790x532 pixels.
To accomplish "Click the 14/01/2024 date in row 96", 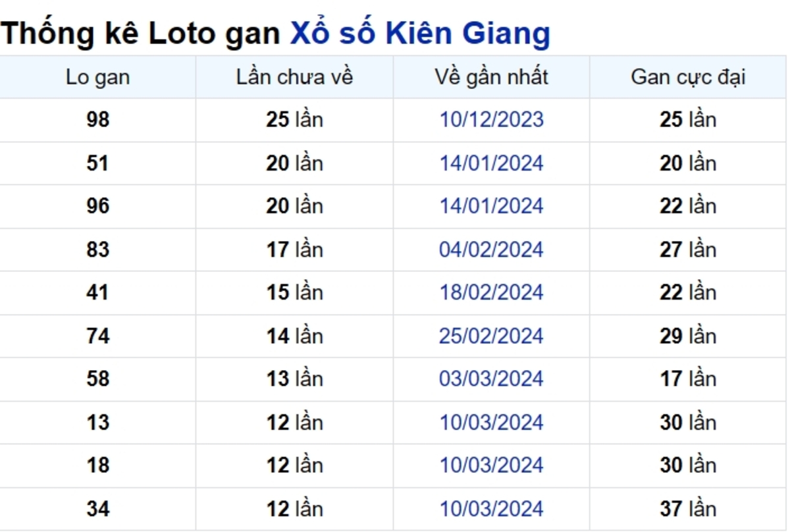I will coord(492,206).
